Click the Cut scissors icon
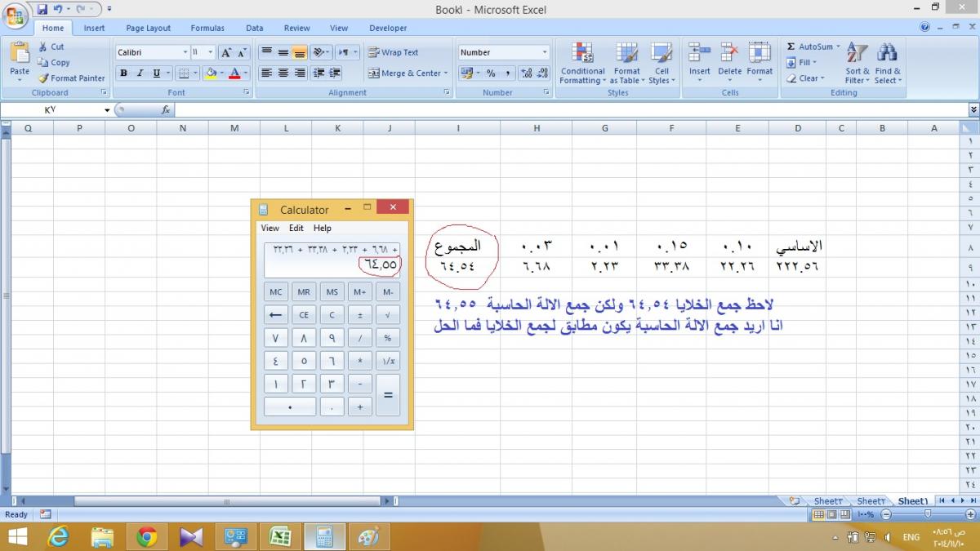This screenshot has width=980, height=551. (x=43, y=47)
